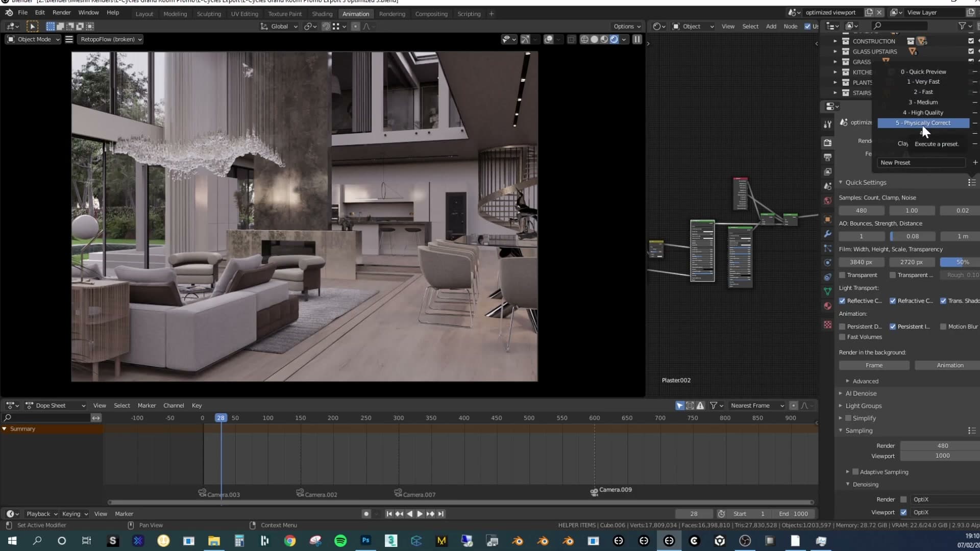This screenshot has width=980, height=551.
Task: Open the Modifiers properties tab
Action: [x=827, y=234]
